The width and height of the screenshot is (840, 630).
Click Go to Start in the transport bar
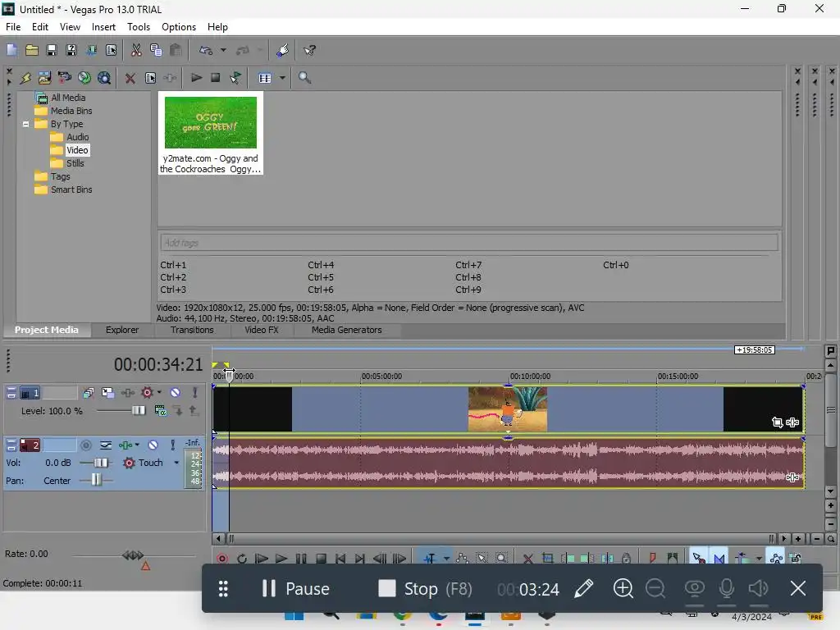click(x=340, y=559)
